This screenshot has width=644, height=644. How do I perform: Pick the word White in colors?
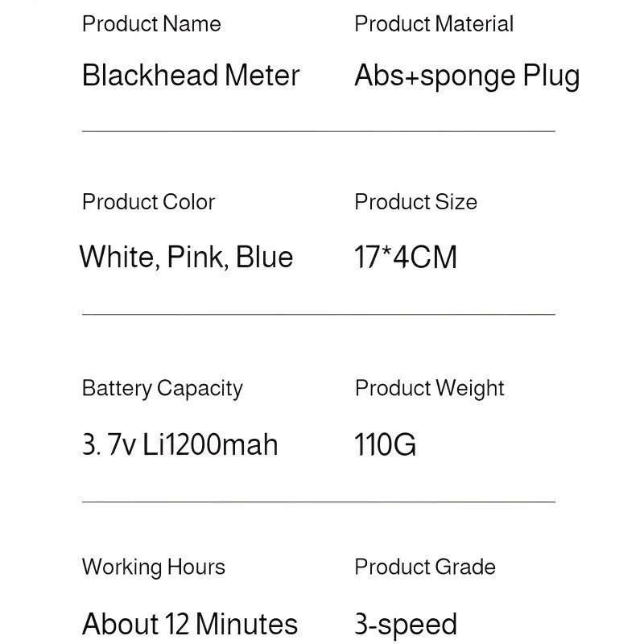coord(116,258)
